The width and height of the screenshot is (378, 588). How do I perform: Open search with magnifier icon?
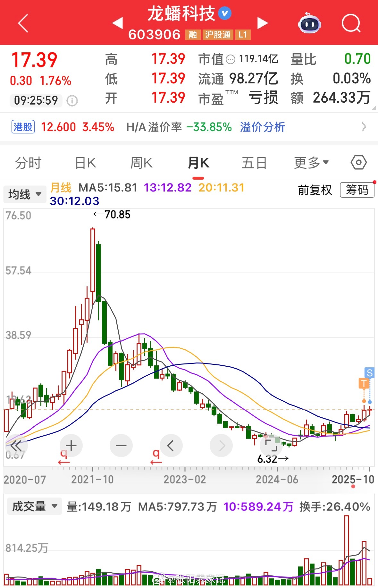pyautogui.click(x=351, y=23)
